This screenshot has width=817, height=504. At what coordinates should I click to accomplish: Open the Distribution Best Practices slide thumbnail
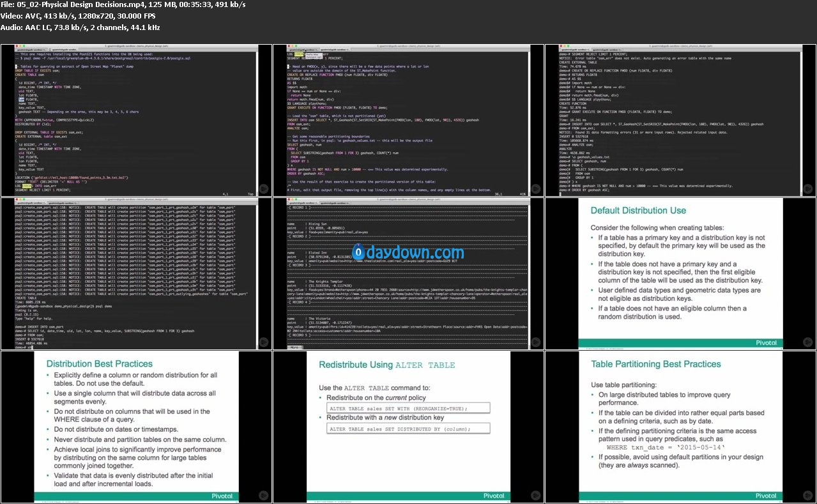(136, 427)
